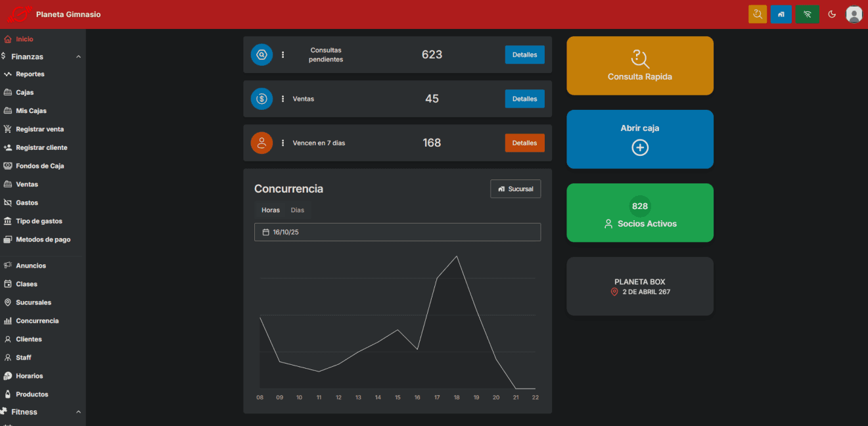The height and width of the screenshot is (426, 868).
Task: Select Inicio in the sidebar menu
Action: pyautogui.click(x=23, y=38)
